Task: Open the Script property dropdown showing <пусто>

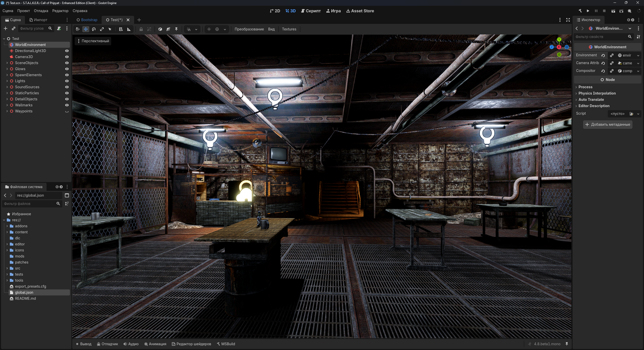Action: pos(624,114)
